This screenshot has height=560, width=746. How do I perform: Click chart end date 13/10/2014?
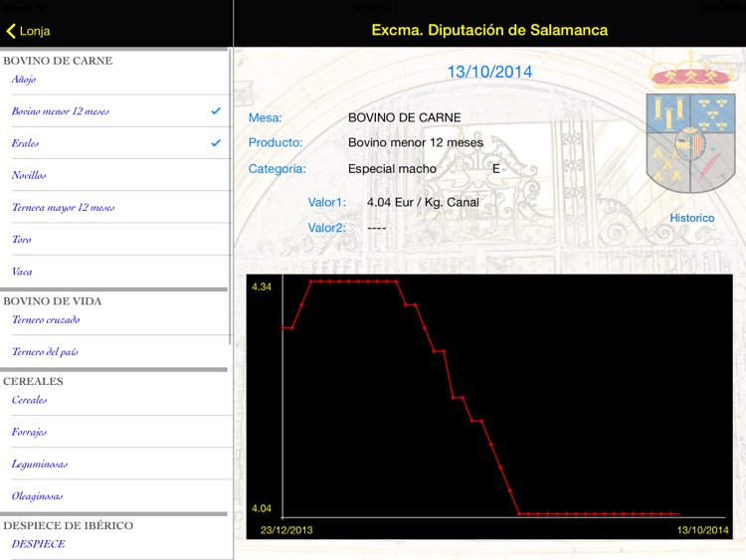702,530
